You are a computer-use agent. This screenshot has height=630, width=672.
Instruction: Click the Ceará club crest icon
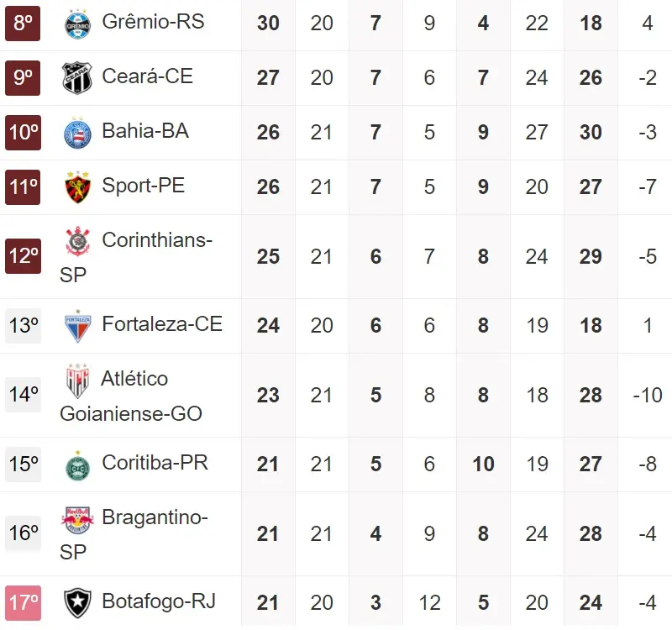(77, 79)
